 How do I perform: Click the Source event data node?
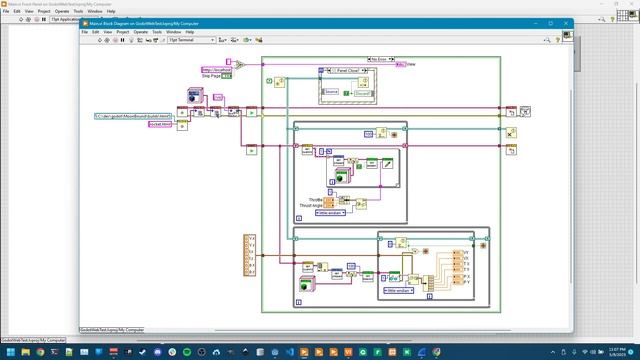pyautogui.click(x=330, y=92)
